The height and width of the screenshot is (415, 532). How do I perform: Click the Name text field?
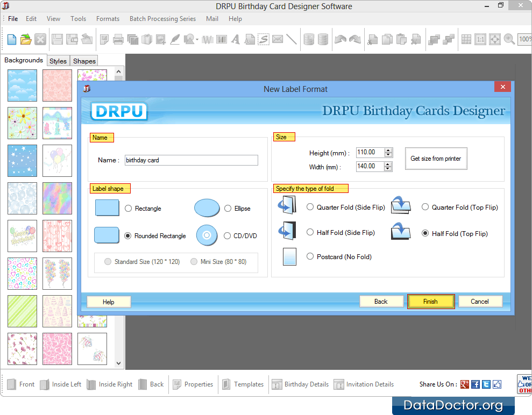pyautogui.click(x=191, y=160)
